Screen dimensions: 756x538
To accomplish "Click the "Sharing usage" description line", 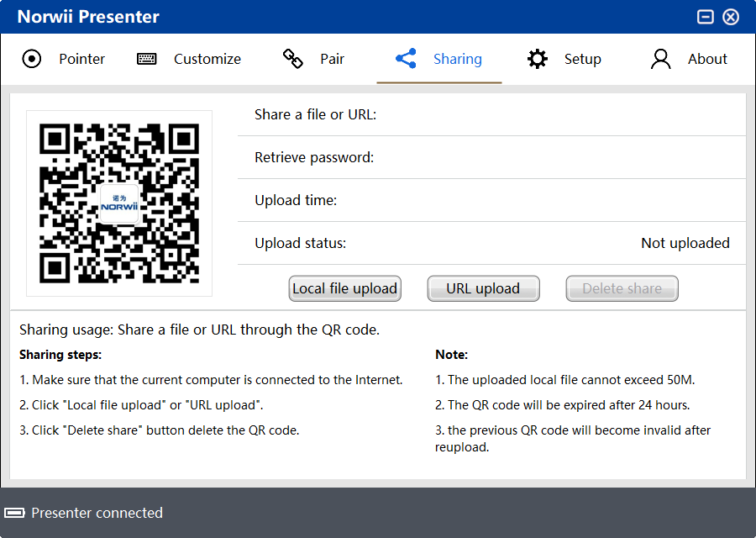I will pyautogui.click(x=200, y=330).
